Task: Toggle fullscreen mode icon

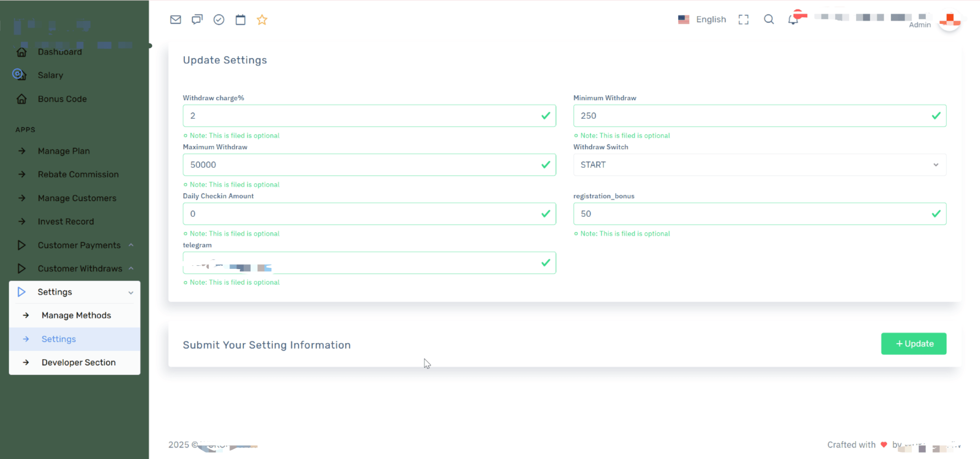Action: pyautogui.click(x=743, y=20)
